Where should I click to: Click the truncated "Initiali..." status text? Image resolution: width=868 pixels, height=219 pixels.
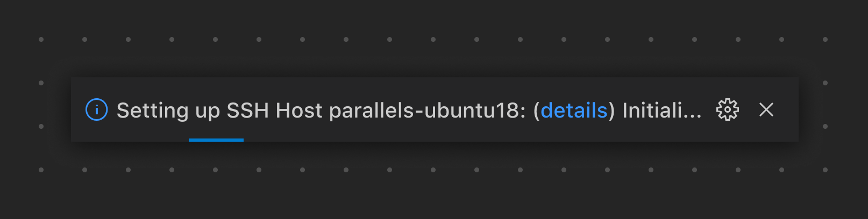pyautogui.click(x=656, y=110)
